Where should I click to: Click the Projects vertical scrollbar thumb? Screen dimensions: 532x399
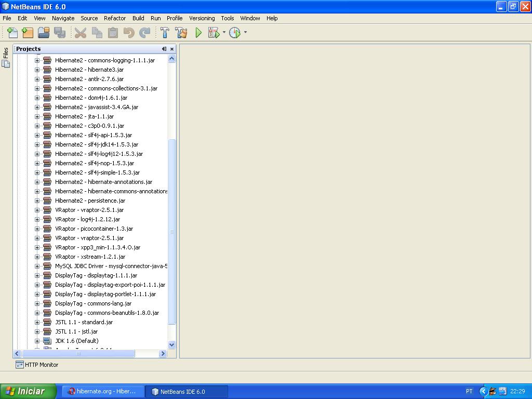click(171, 231)
